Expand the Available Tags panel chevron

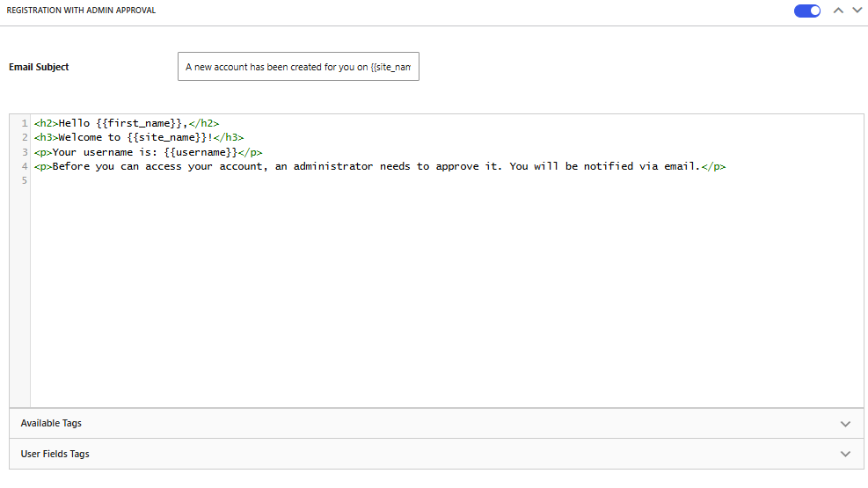(x=845, y=424)
